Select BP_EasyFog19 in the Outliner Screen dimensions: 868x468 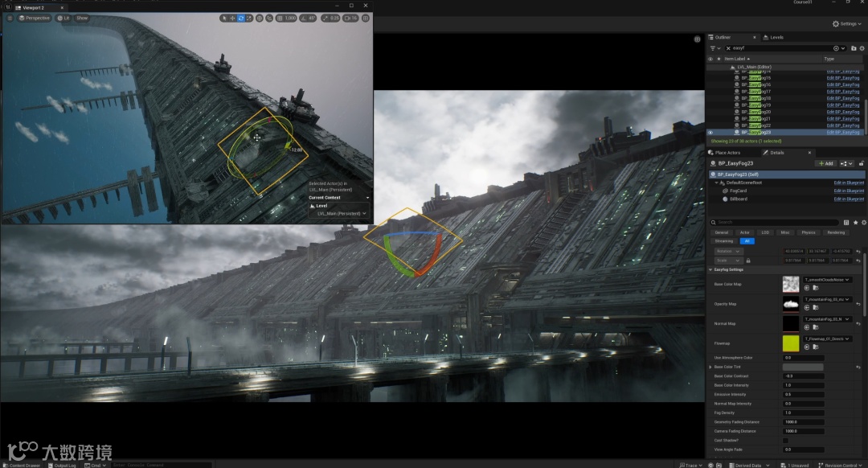pyautogui.click(x=756, y=105)
